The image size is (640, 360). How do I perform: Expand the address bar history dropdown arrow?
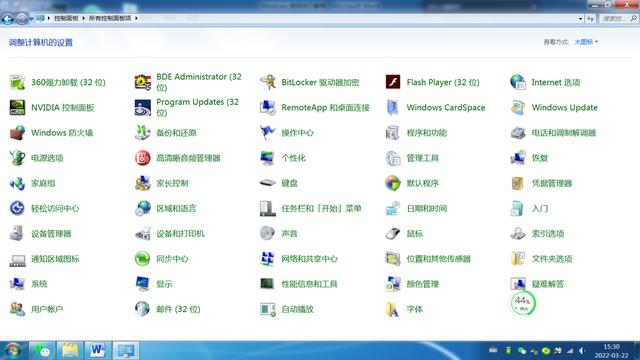(580, 18)
